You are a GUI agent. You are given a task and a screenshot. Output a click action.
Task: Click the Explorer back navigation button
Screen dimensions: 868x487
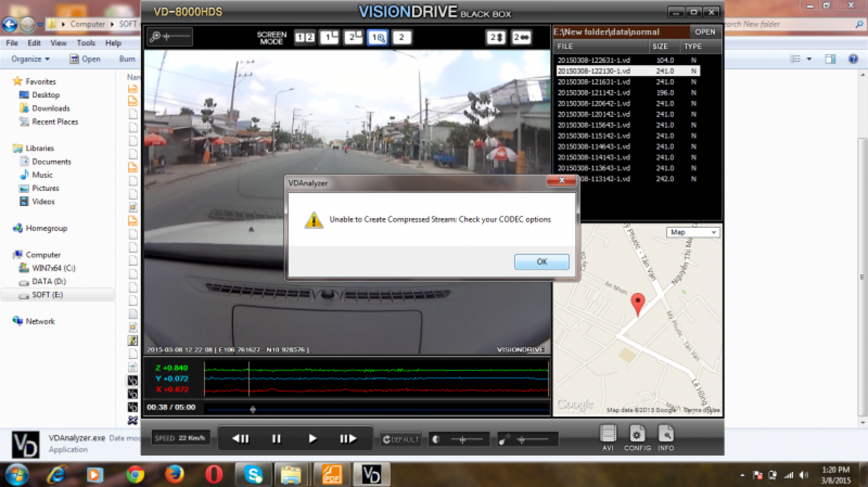point(10,24)
